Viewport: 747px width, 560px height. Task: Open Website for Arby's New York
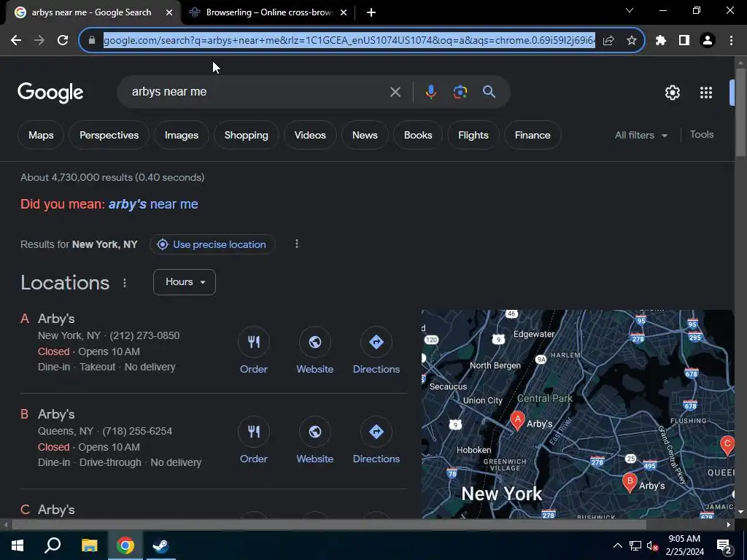315,351
